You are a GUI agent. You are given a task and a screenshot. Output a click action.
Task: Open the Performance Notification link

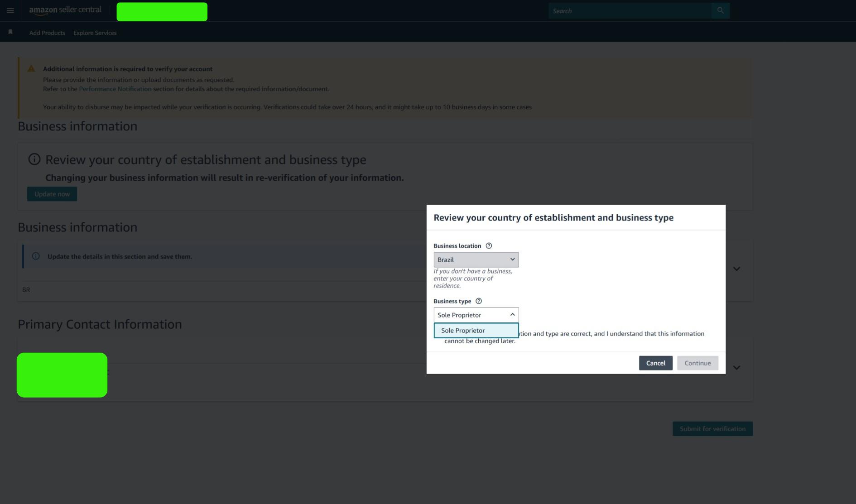click(x=115, y=89)
